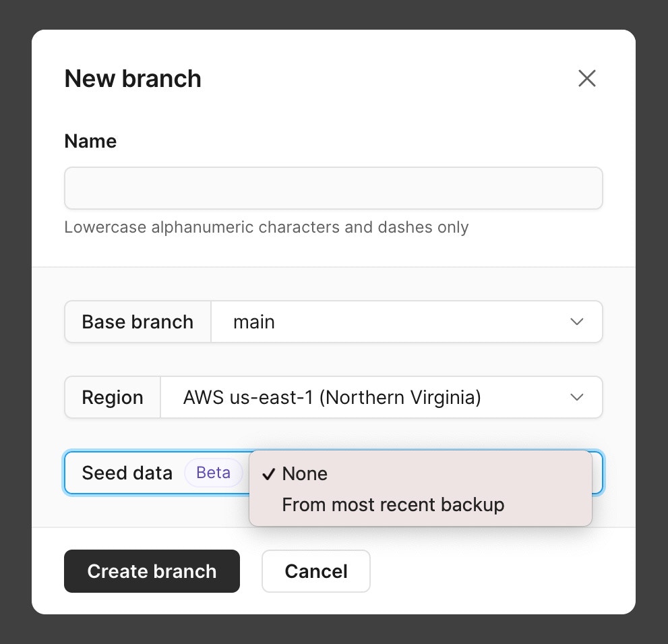The height and width of the screenshot is (644, 668).
Task: Click inside the Name input field
Action: click(334, 187)
